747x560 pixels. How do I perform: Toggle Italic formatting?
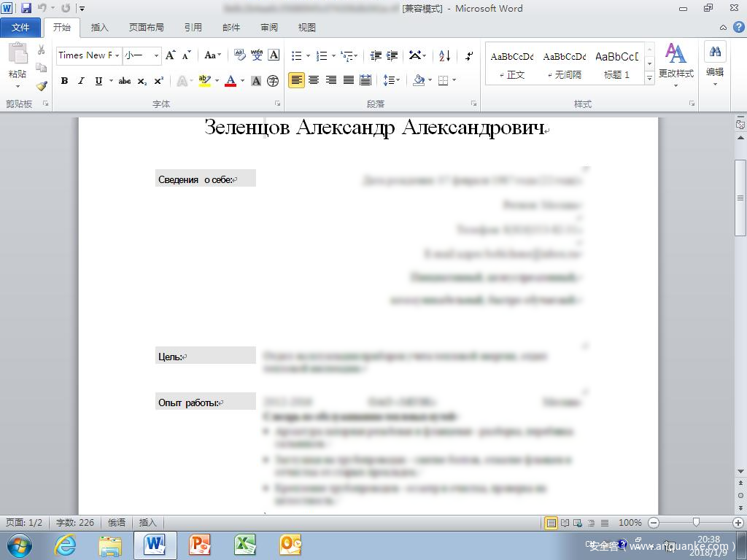point(81,81)
